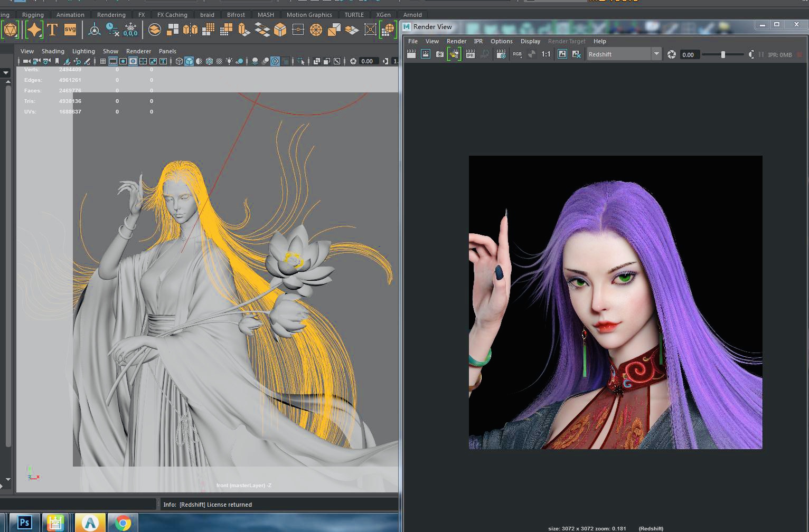This screenshot has width=809, height=532.
Task: Adjust the Render View exposure slider
Action: 723,54
